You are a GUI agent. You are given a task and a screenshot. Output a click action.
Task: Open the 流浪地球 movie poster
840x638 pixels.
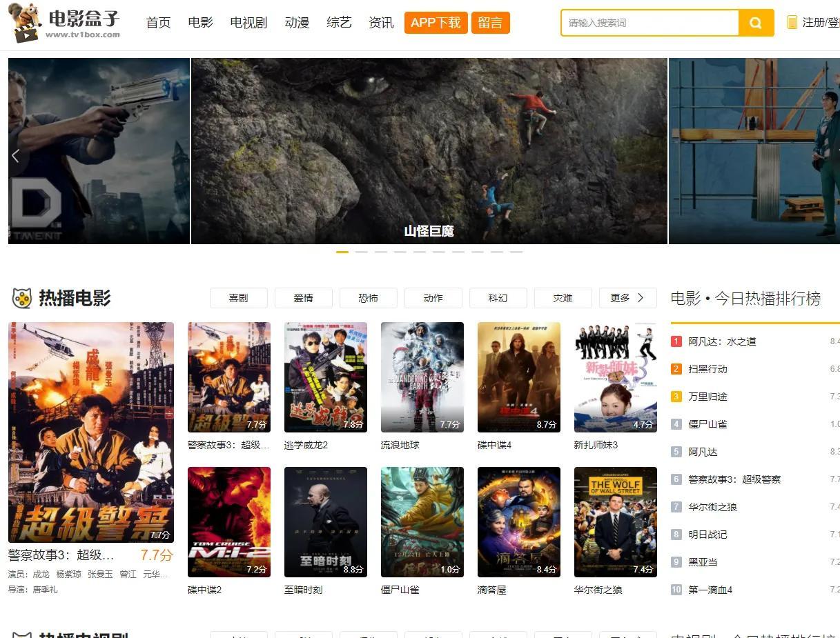tap(422, 377)
